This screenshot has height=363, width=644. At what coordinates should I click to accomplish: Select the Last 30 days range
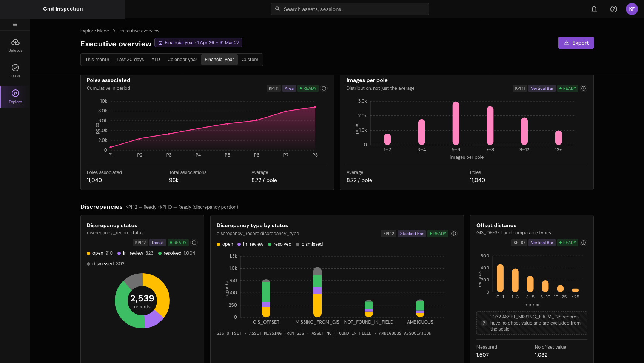point(130,60)
